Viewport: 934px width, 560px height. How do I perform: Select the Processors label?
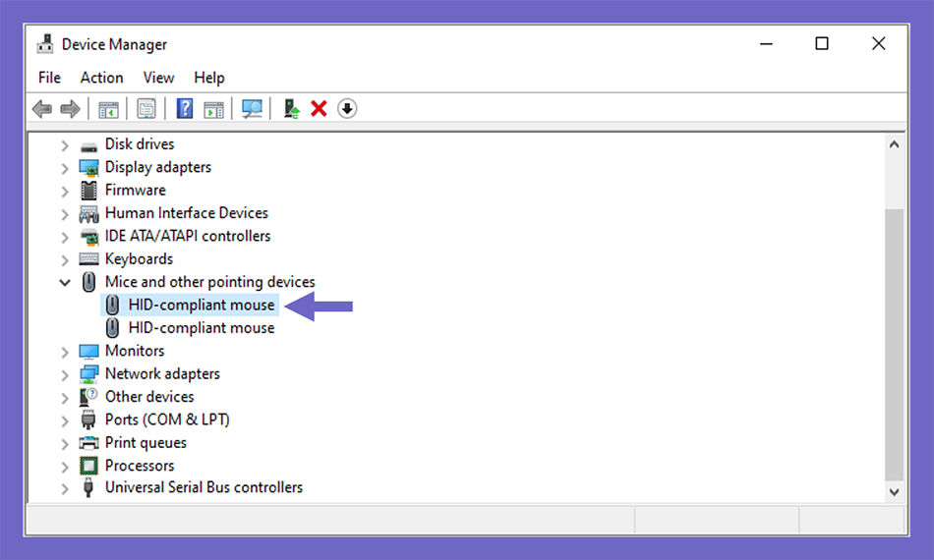pos(140,466)
